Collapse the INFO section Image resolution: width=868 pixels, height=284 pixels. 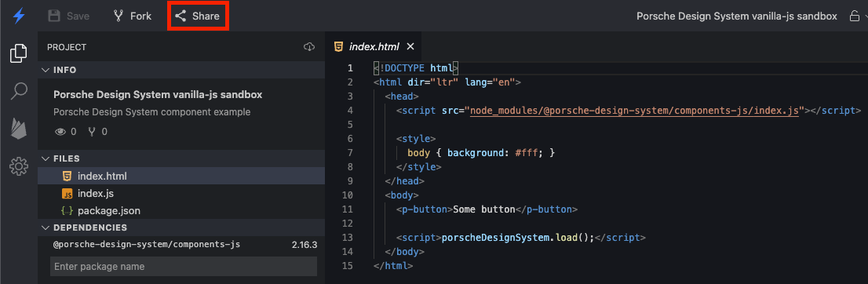[181, 70]
